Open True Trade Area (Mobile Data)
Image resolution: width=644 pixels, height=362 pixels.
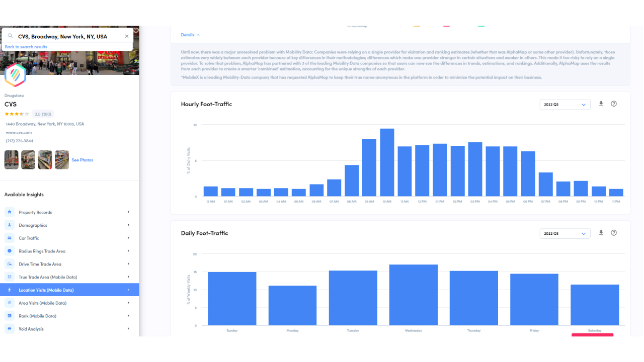69,277
